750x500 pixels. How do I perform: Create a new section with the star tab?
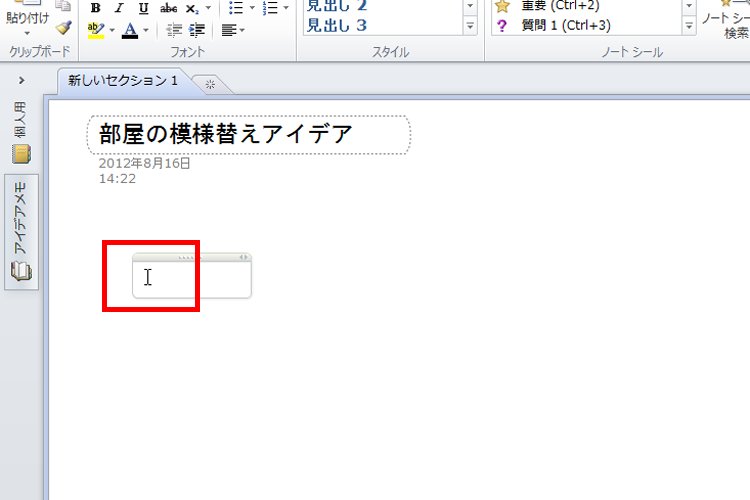[210, 85]
